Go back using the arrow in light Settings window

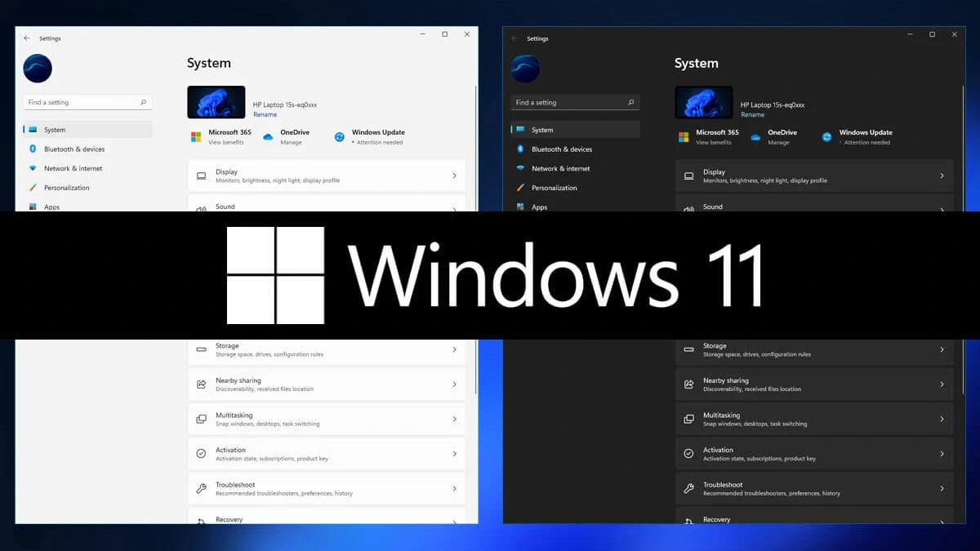pyautogui.click(x=27, y=38)
